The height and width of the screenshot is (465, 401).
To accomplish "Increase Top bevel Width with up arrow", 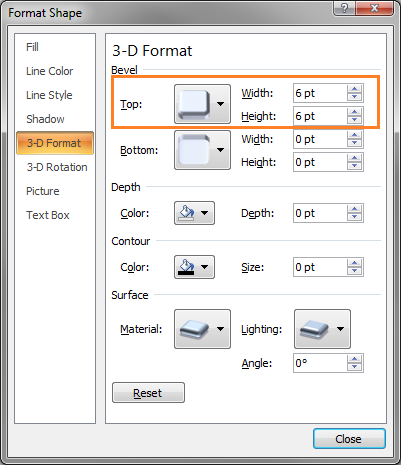I will point(355,89).
